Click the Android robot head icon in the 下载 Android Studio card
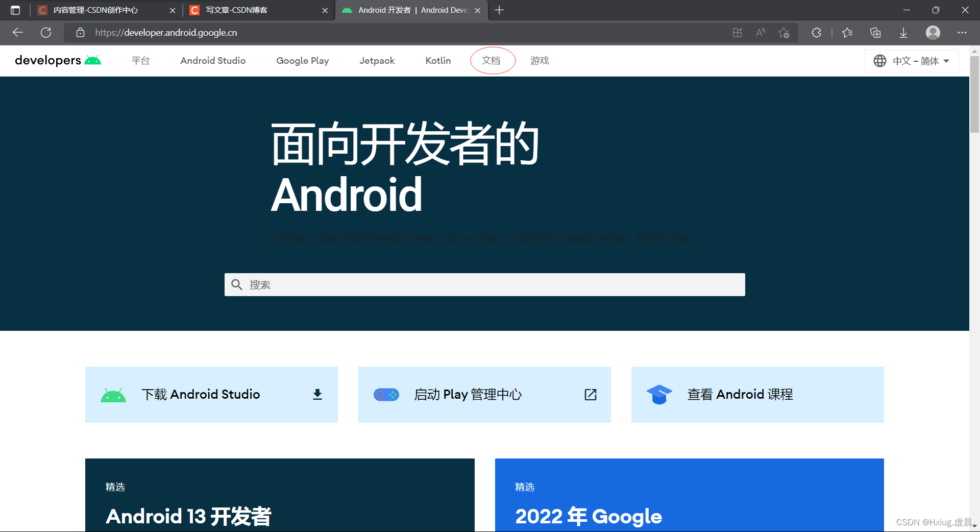Screen dimensions: 980x532 113,395
